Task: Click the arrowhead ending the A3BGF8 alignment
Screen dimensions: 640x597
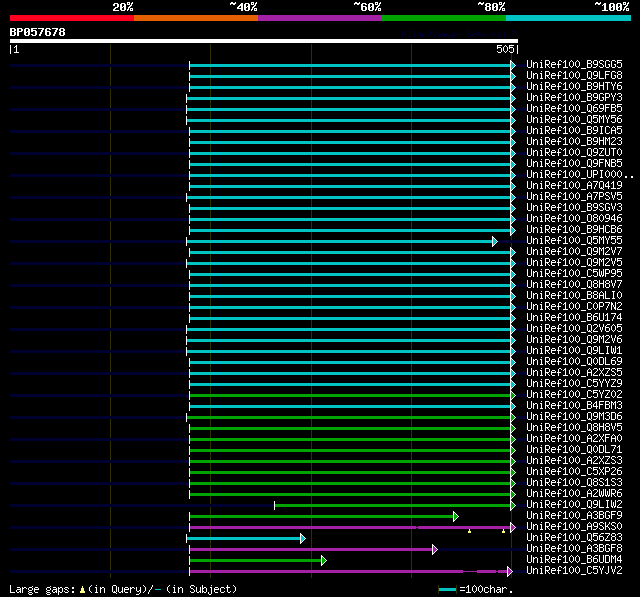Action: coord(435,550)
